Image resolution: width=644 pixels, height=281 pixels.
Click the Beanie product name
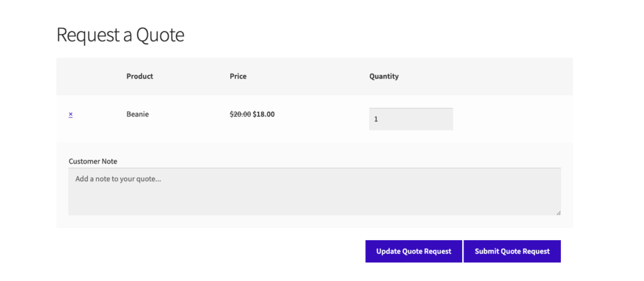pos(137,114)
